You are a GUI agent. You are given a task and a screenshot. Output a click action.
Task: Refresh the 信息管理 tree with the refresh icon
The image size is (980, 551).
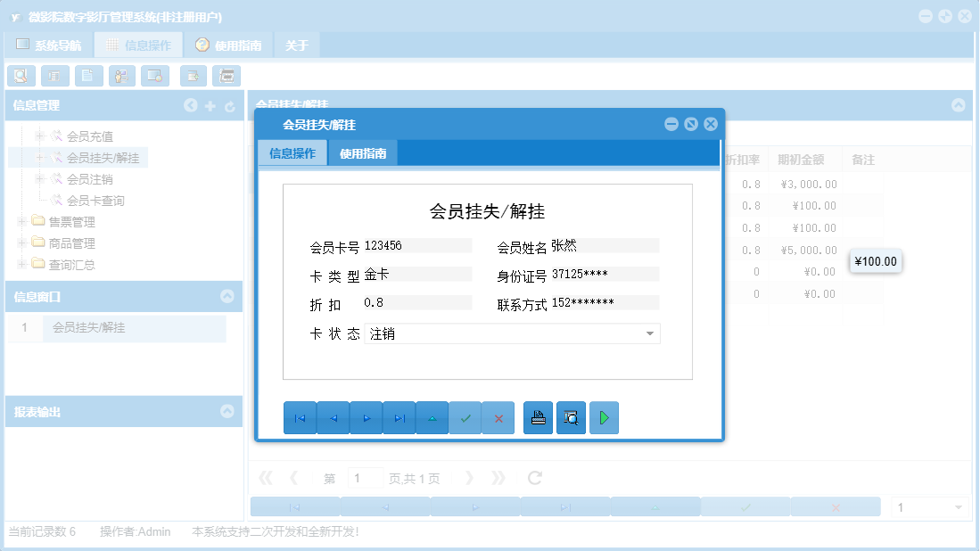click(x=230, y=105)
